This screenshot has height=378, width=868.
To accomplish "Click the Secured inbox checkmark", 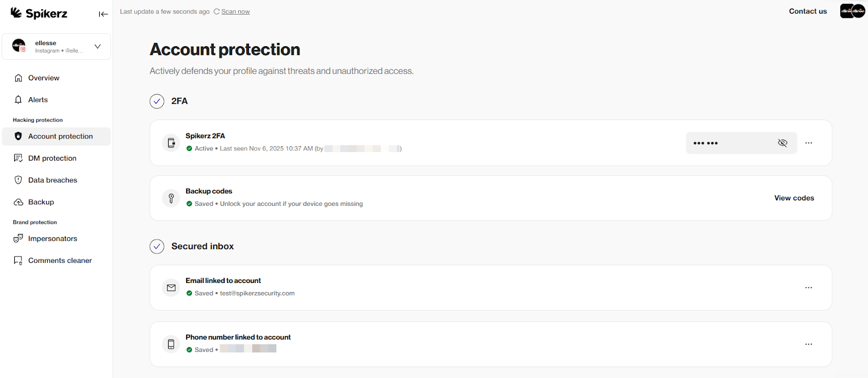I will tap(157, 246).
